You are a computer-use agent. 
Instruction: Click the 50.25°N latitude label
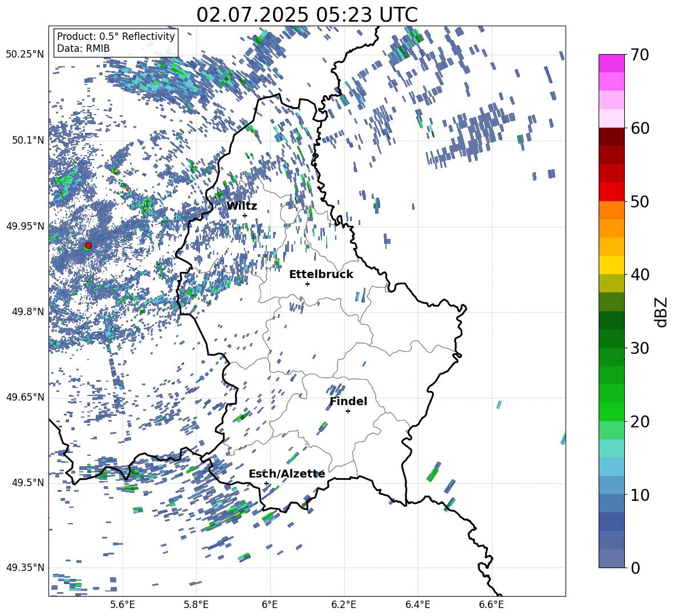(25, 55)
